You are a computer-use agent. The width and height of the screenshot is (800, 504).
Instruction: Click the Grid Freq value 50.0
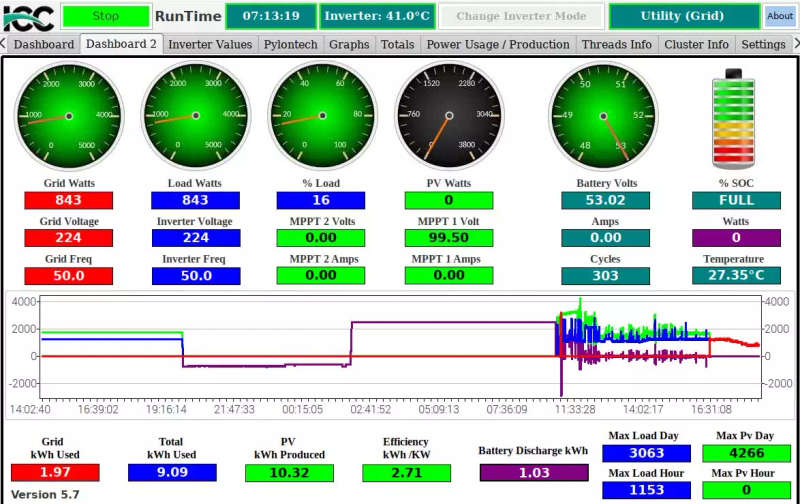68,276
